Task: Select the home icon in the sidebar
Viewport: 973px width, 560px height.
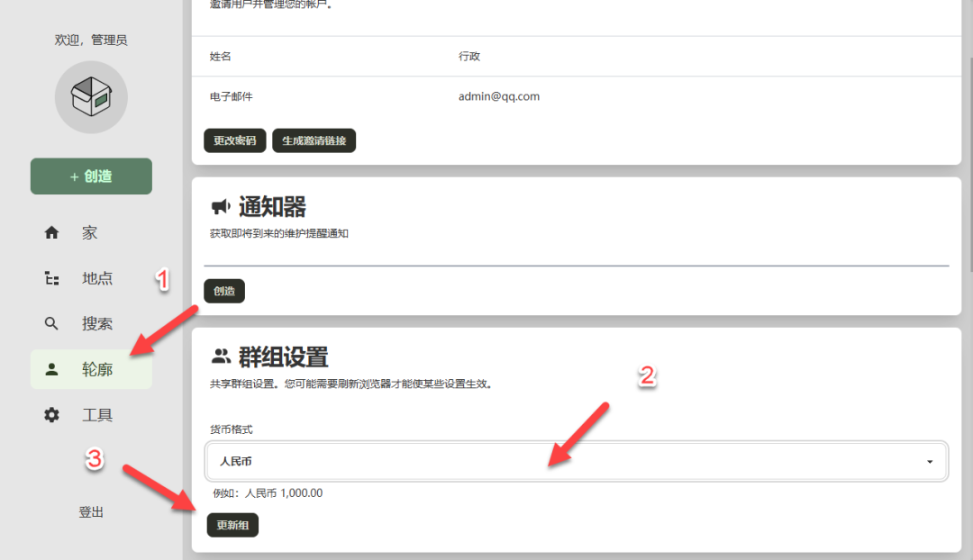Action: (x=51, y=232)
